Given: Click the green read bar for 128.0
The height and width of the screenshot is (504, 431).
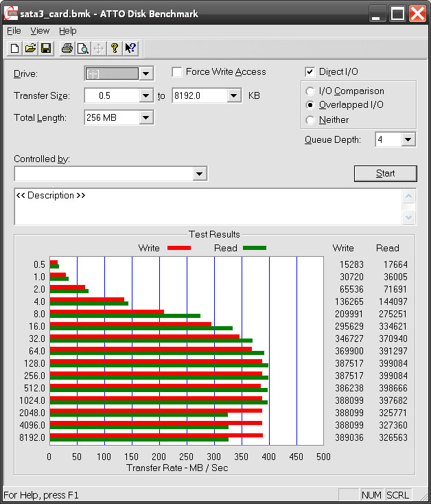Looking at the screenshot, I should pos(159,365).
